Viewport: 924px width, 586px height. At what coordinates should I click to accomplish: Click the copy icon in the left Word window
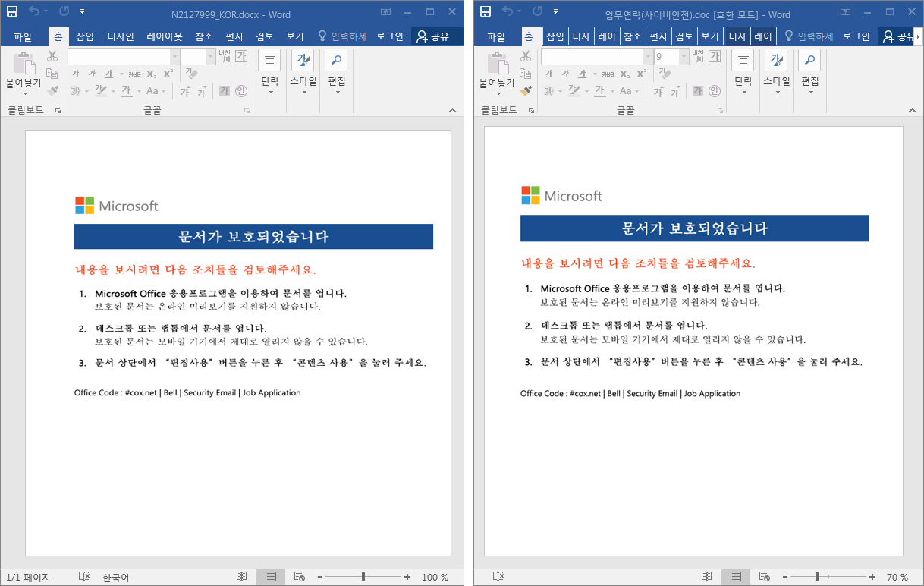tap(52, 74)
